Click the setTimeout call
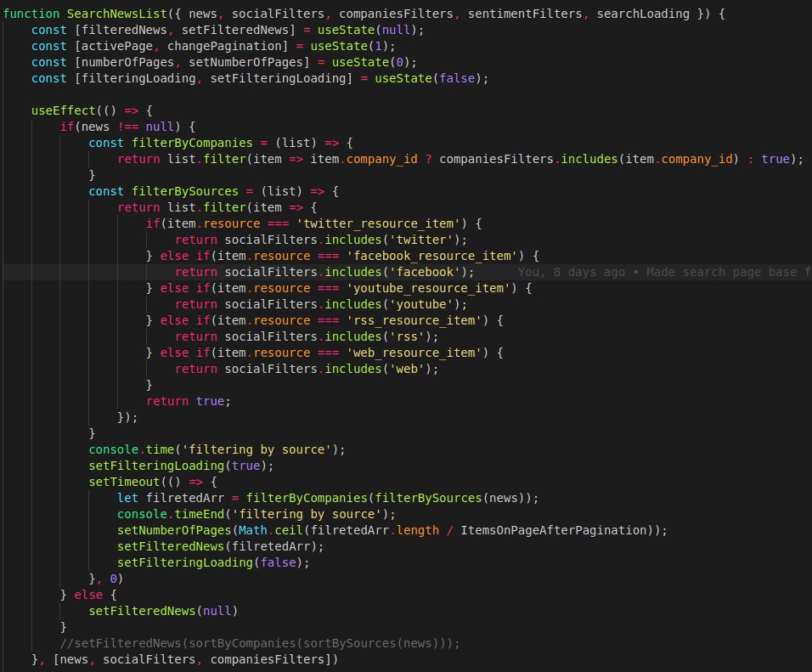Screen dimensions: 812x672 (124, 482)
